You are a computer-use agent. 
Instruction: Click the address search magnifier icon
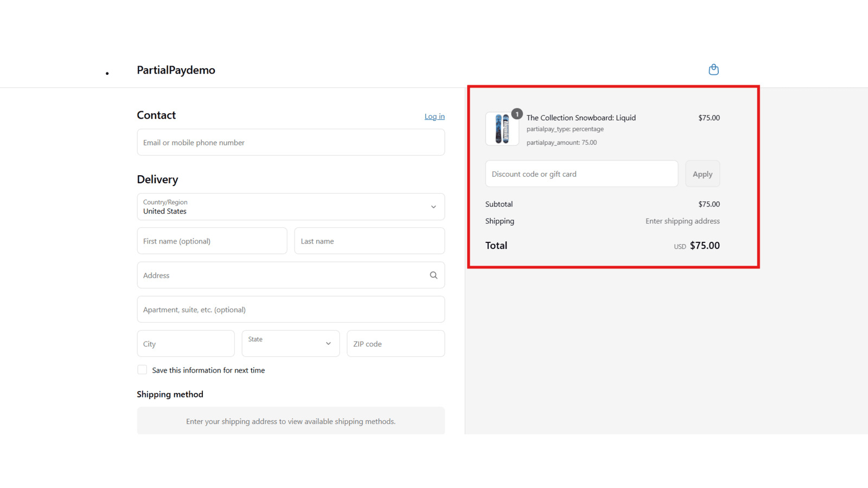coord(433,275)
